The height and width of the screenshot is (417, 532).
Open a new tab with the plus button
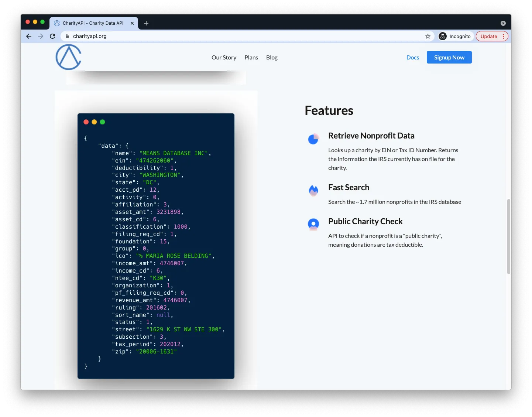pos(146,23)
